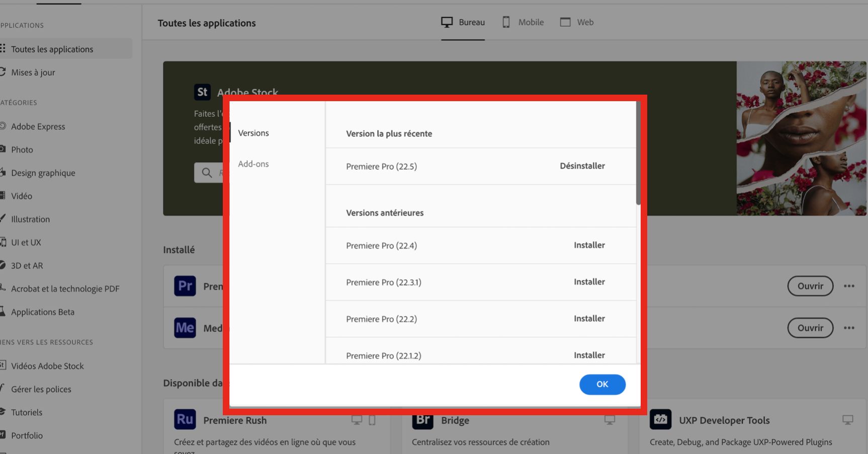Open the 3D et AR category
This screenshot has height=454, width=868.
(27, 265)
